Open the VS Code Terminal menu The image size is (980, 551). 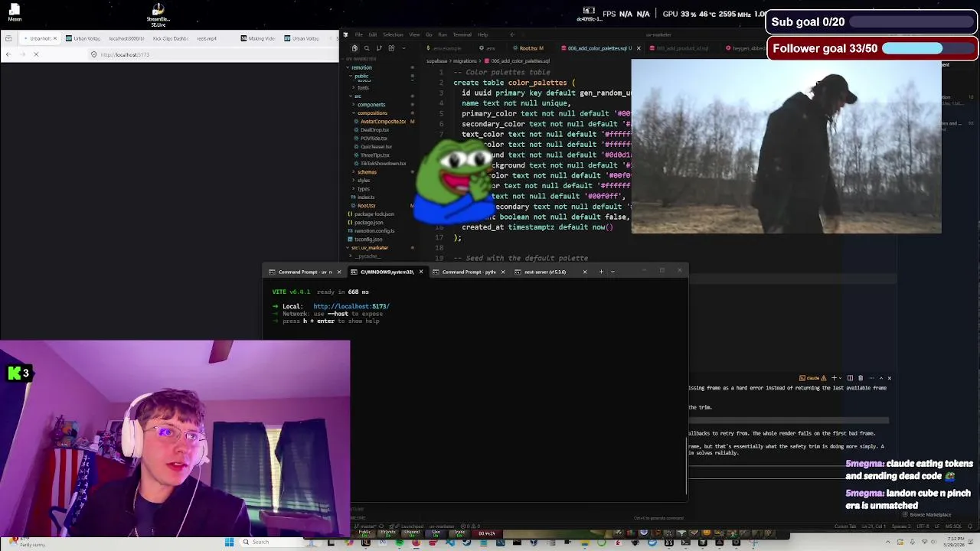(x=462, y=34)
